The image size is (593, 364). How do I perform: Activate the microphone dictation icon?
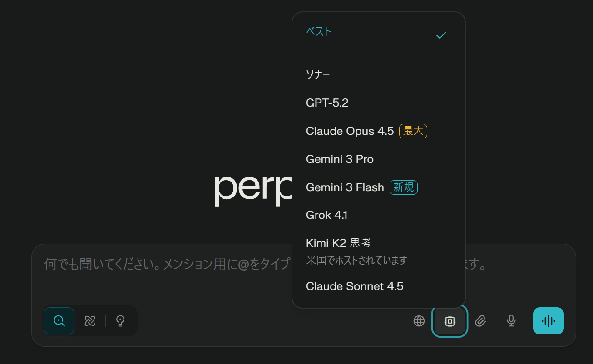click(511, 321)
